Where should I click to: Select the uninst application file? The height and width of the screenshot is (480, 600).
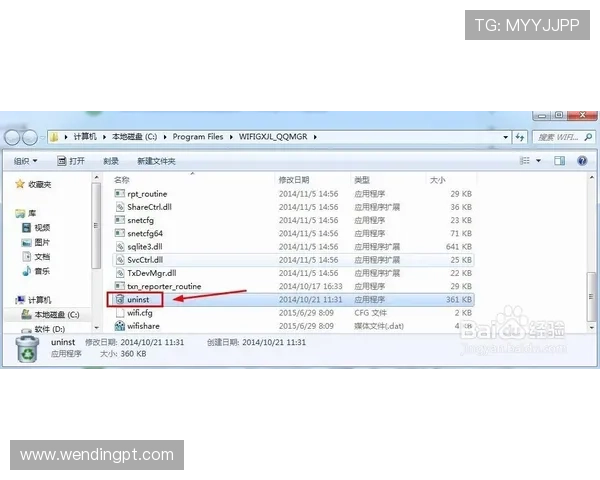click(x=293, y=300)
